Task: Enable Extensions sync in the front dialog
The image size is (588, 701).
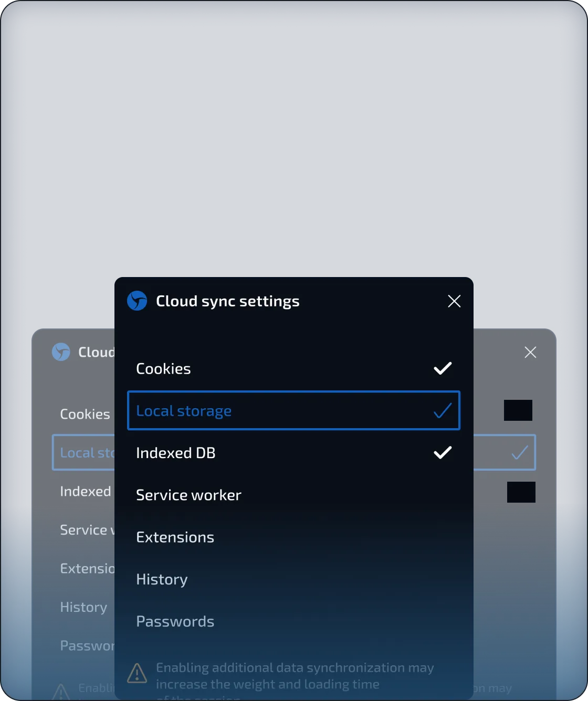Action: tap(293, 537)
